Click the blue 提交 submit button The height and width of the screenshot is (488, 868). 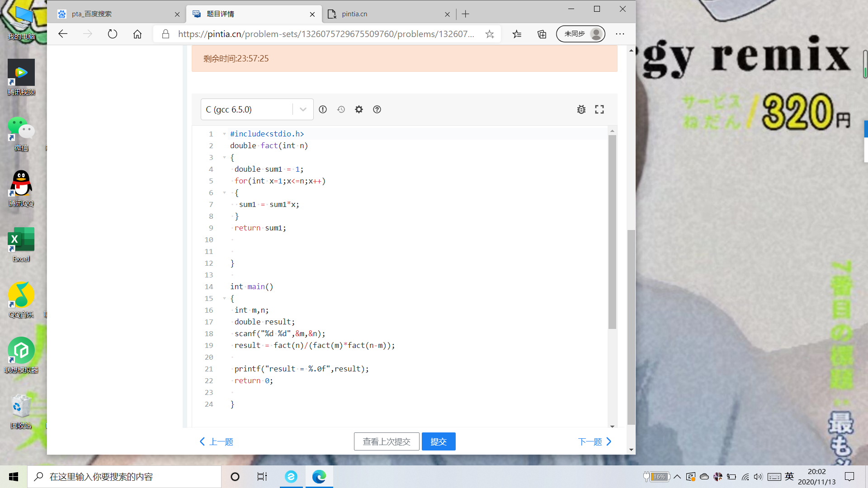coord(438,441)
